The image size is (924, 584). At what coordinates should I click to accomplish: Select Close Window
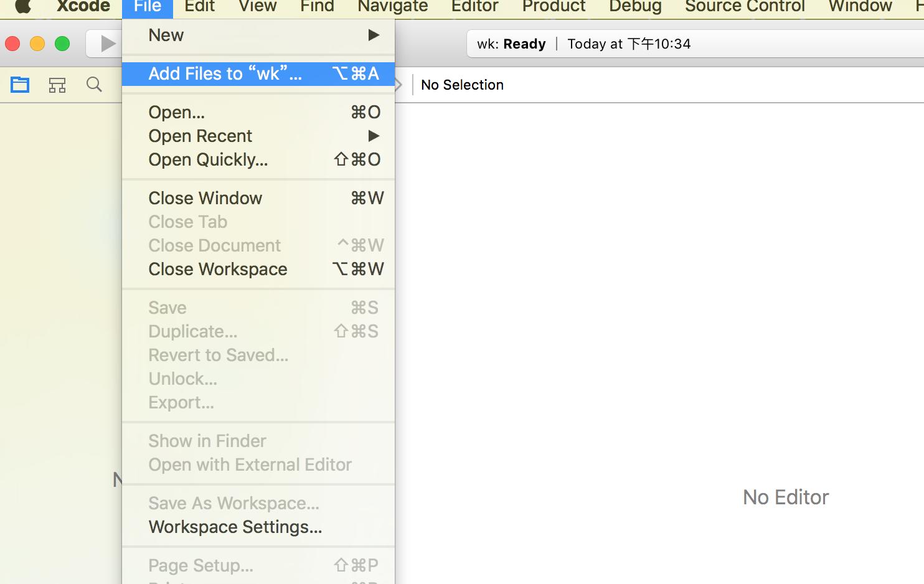coord(258,198)
